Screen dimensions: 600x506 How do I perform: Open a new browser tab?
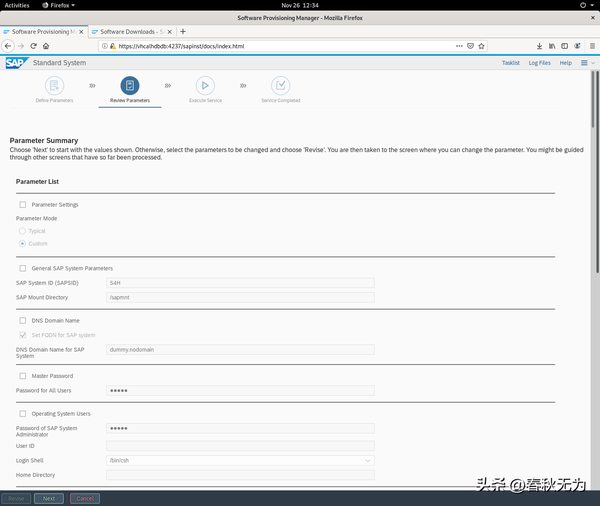point(183,32)
